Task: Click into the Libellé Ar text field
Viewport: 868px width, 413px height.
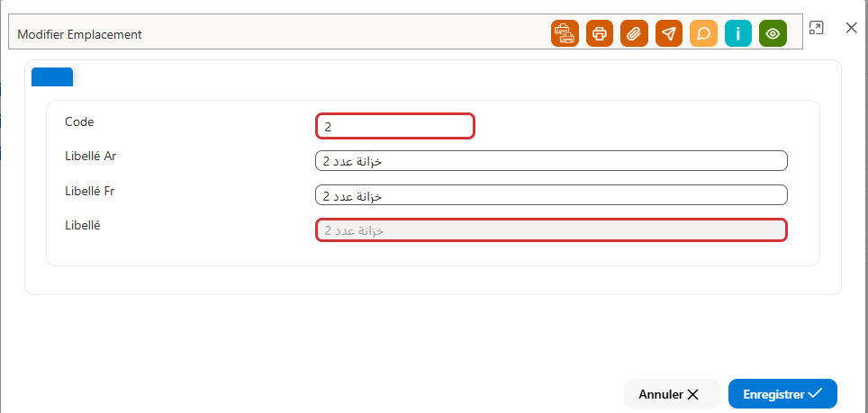Action: tap(551, 161)
